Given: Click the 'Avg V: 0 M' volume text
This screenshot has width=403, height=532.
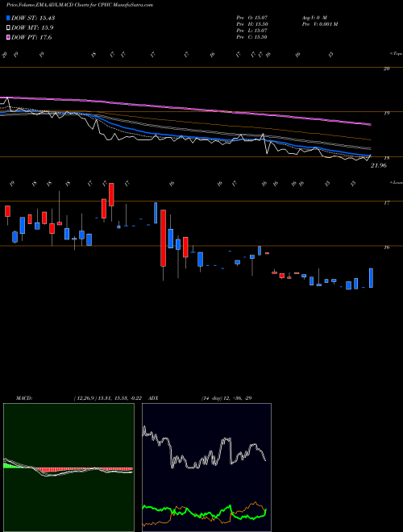Looking at the screenshot, I should coord(314,17).
